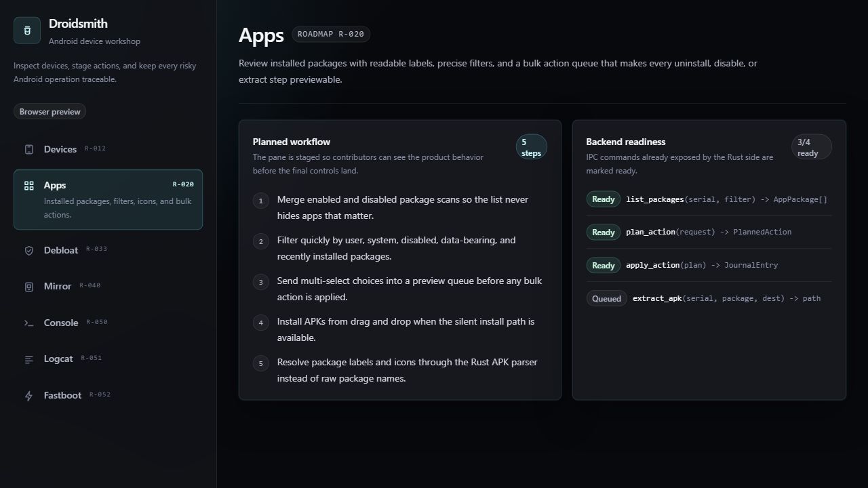
Task: Select the Apps navigation item
Action: (x=108, y=199)
